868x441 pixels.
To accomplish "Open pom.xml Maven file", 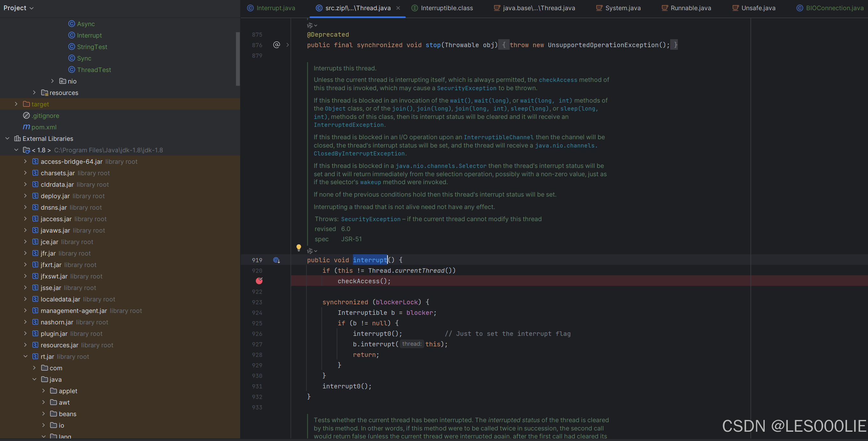I will click(x=44, y=127).
